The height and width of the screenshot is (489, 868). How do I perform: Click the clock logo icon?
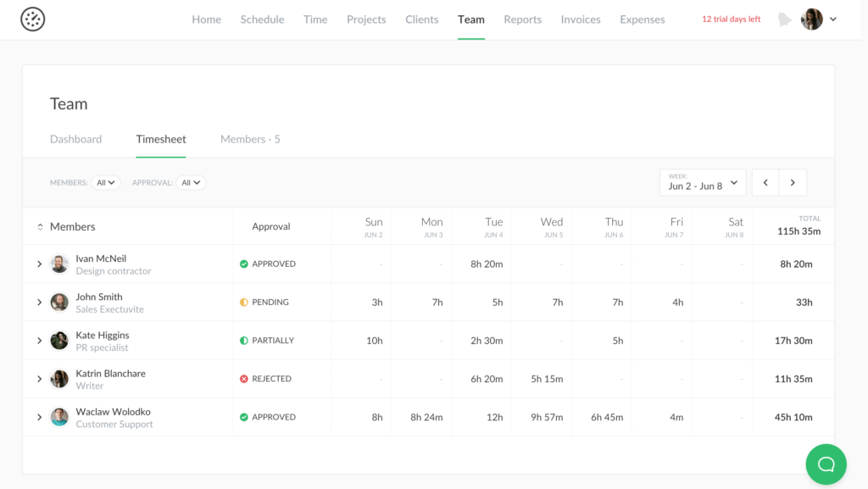point(33,19)
